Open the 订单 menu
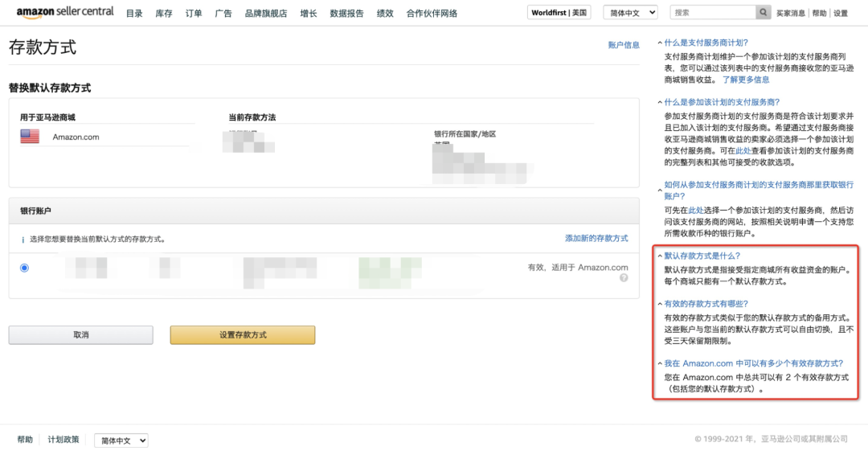 coord(194,14)
